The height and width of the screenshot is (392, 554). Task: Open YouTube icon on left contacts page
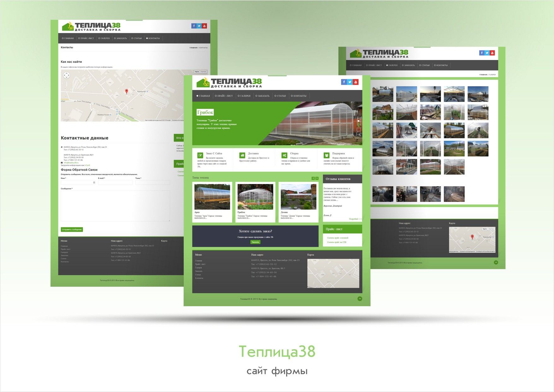point(204,26)
